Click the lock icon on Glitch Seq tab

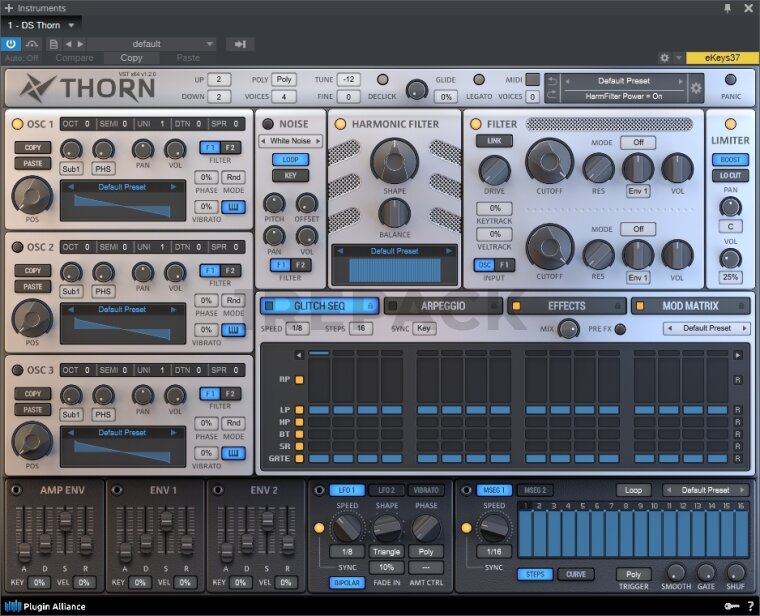pyautogui.click(x=371, y=306)
